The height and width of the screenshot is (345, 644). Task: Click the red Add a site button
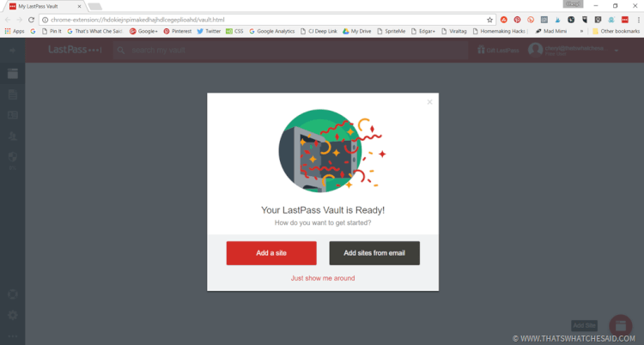tap(271, 253)
